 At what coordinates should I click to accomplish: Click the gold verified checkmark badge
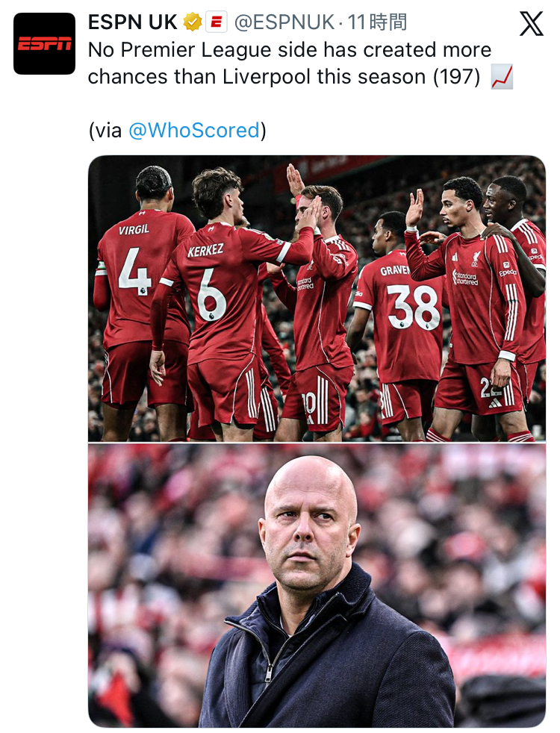(193, 22)
